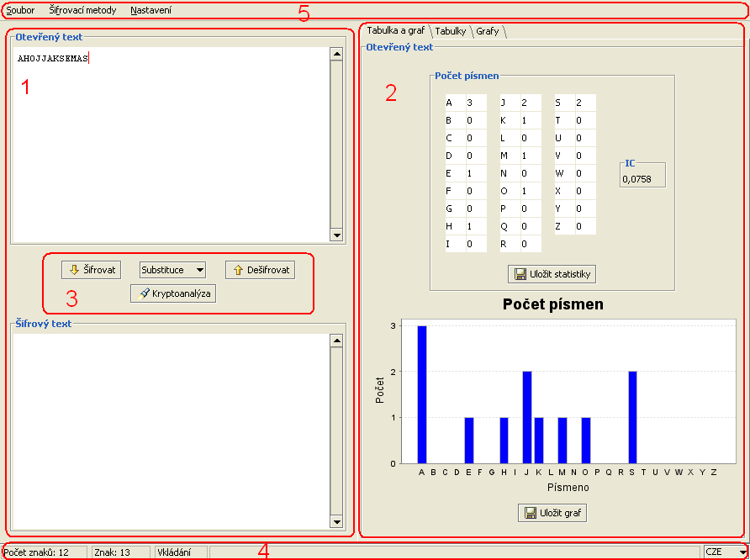This screenshot has height=560, width=750.
Task: Switch to the Grafy tab
Action: tap(488, 31)
